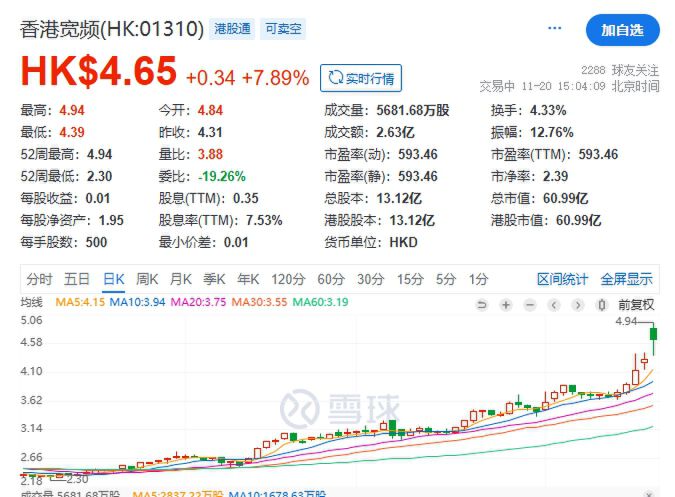Select the 月K tab
675x497 pixels.
pyautogui.click(x=181, y=279)
